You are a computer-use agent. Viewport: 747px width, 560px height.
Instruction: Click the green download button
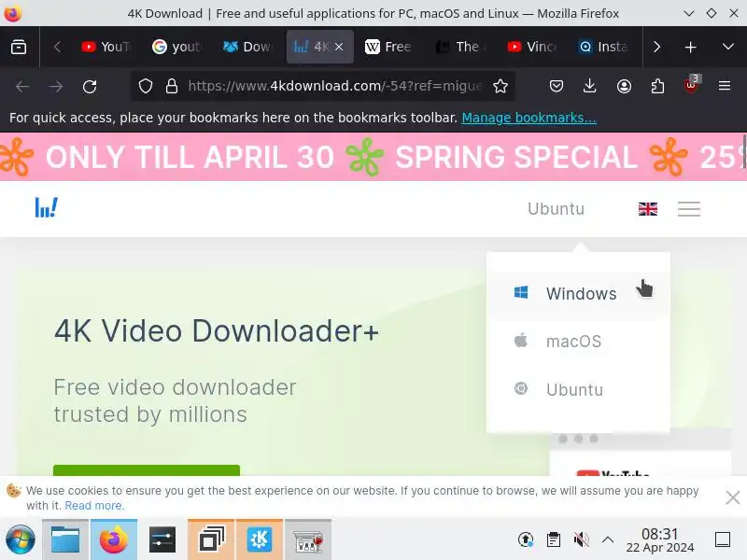click(147, 470)
